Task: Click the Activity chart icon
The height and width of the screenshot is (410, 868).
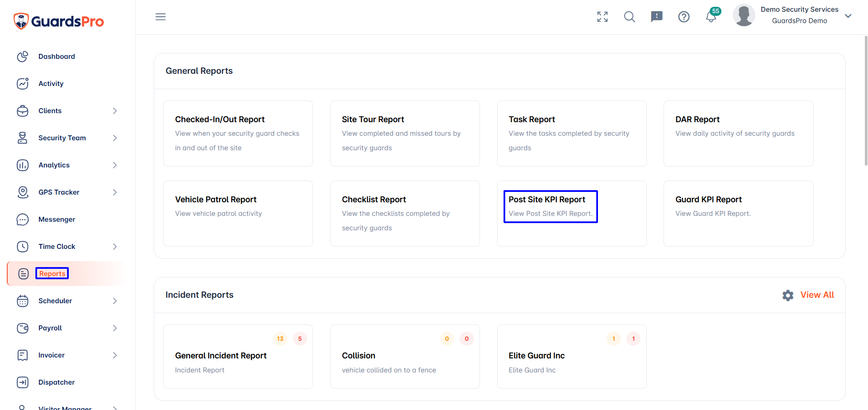Action: pyautogui.click(x=23, y=84)
